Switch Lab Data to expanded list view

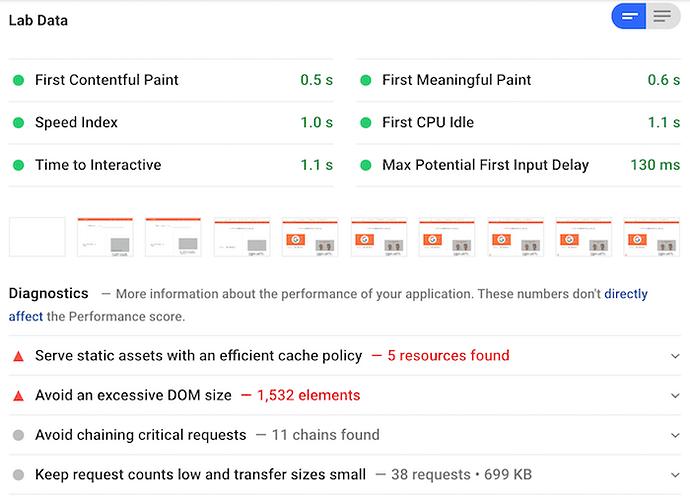[662, 16]
